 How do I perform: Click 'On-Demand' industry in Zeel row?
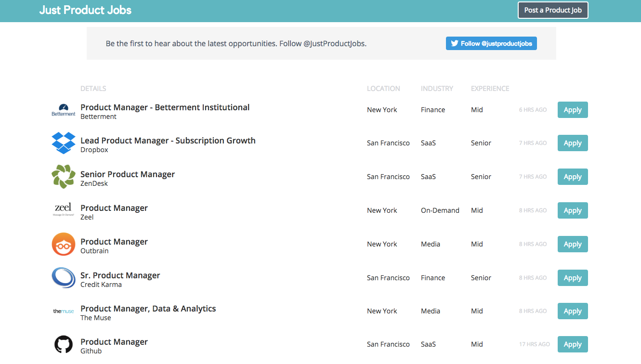(440, 210)
